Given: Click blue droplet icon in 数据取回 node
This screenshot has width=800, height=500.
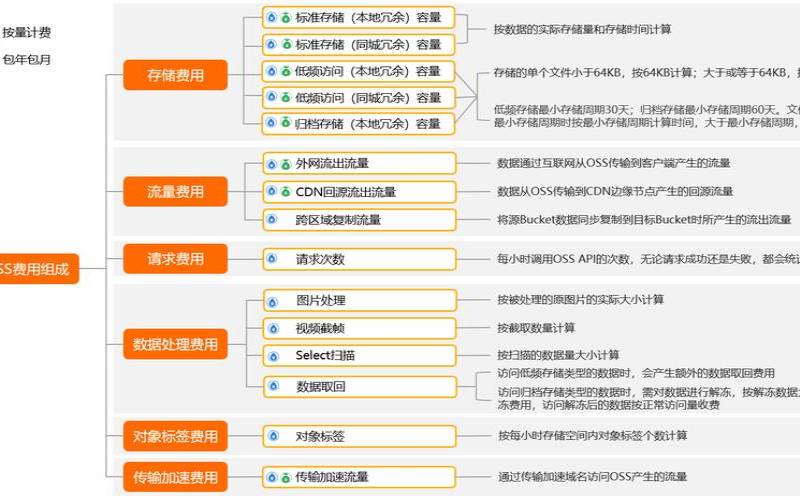Looking at the screenshot, I should click(x=273, y=386).
